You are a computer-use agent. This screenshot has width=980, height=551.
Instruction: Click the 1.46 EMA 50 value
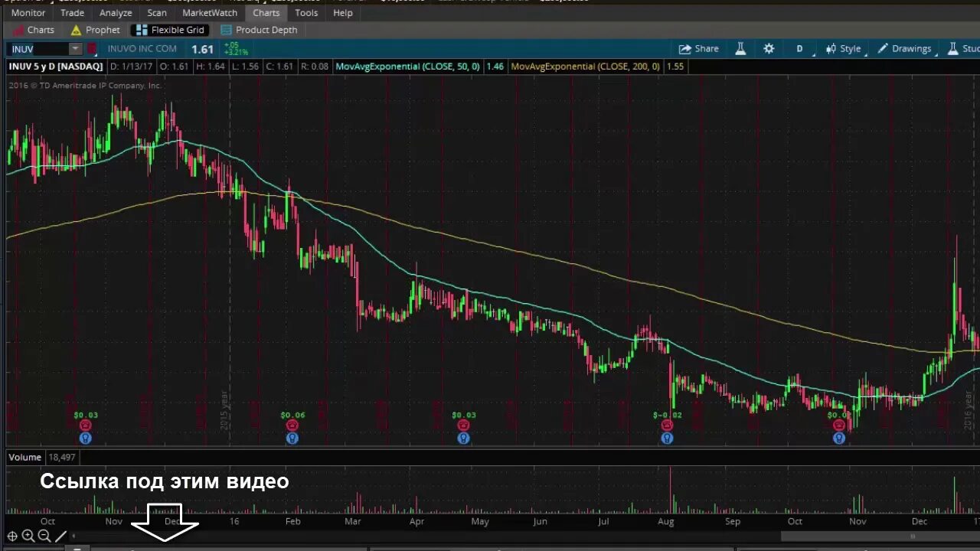click(x=495, y=67)
